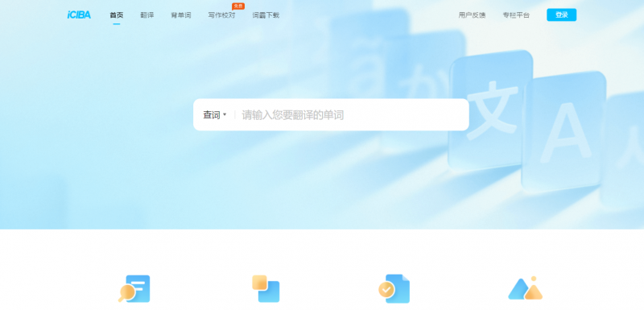Click the orange 免费 badge

tap(238, 6)
